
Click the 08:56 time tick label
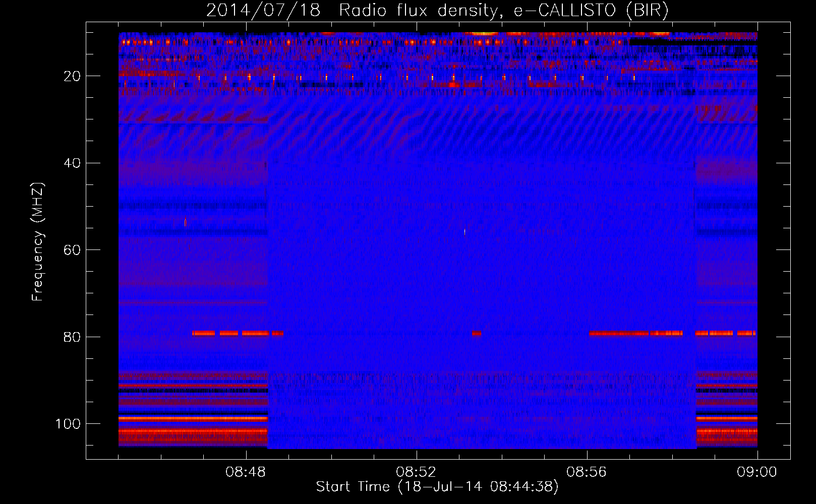point(587,472)
